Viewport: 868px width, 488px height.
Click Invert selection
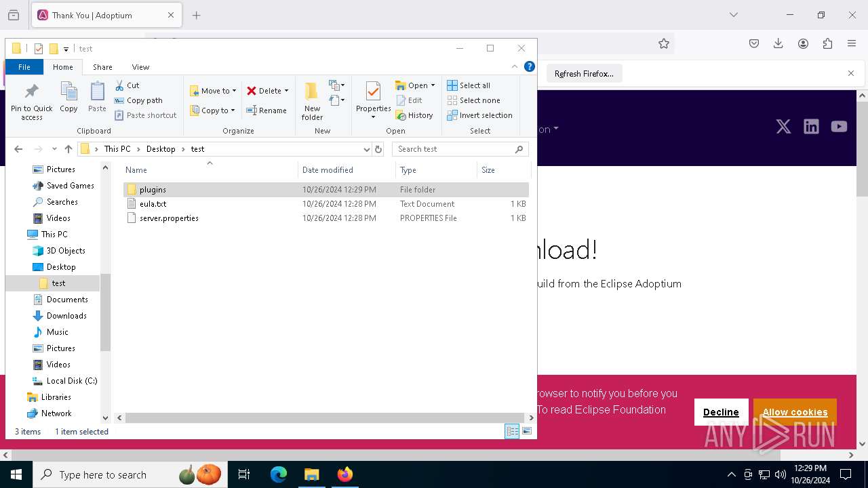[479, 115]
